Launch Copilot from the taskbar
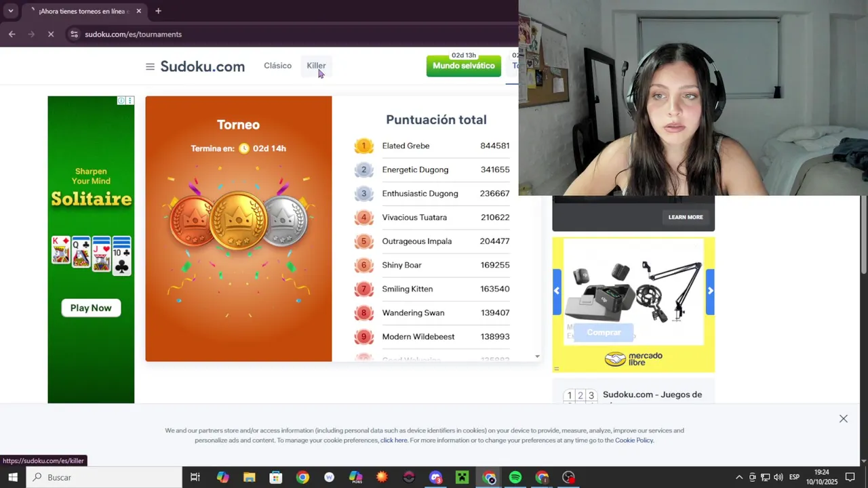The height and width of the screenshot is (488, 868). tap(222, 477)
